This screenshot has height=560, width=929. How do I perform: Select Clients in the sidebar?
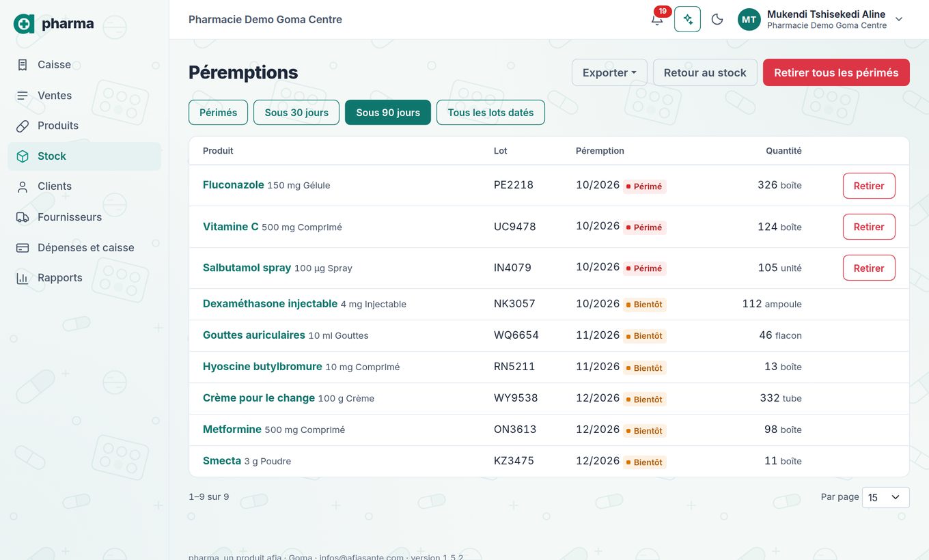pos(85,186)
